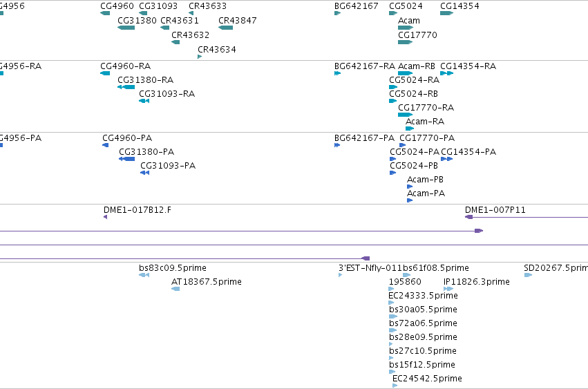Click the bs15f12.5prime EST label
The height and width of the screenshot is (389, 588).
pyautogui.click(x=422, y=366)
